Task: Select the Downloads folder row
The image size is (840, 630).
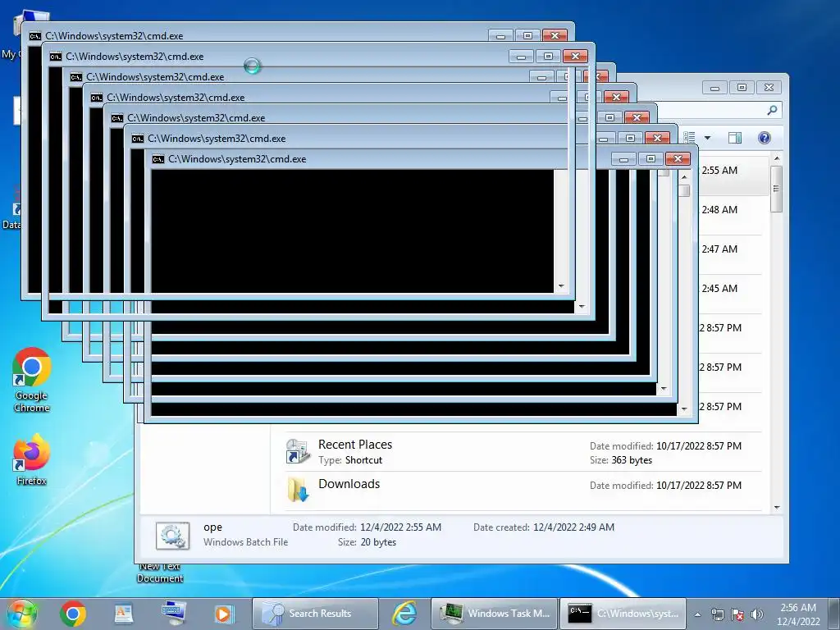Action: [523, 491]
